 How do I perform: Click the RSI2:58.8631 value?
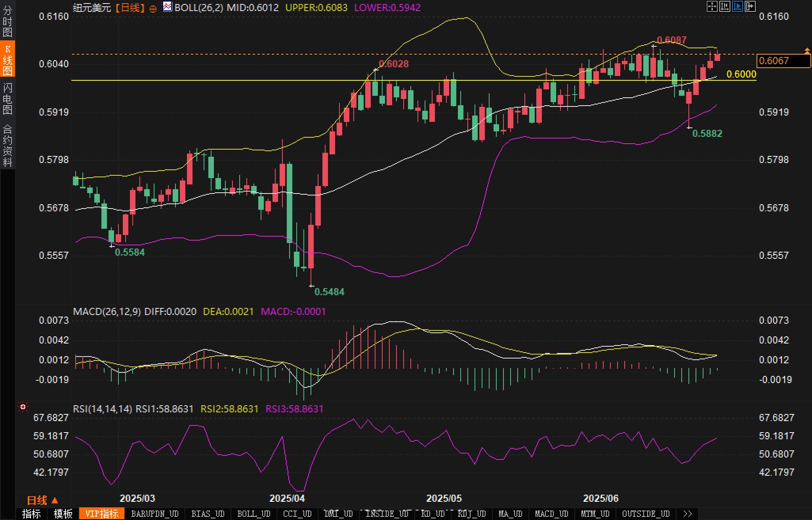(229, 409)
